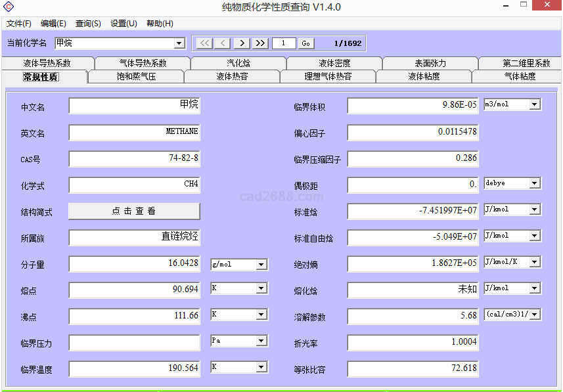Open the critical volume m3/mol unit dropdown

(x=534, y=104)
